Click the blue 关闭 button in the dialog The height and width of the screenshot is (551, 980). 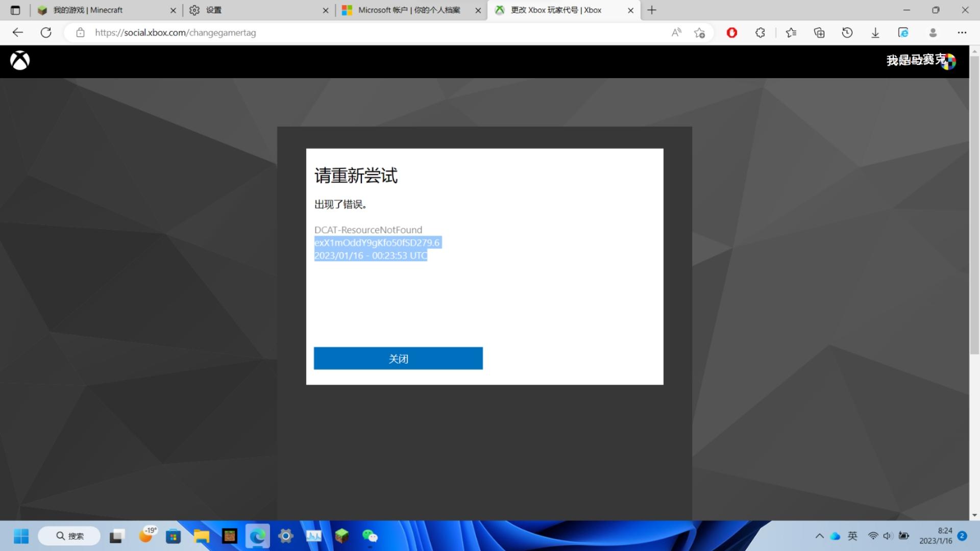click(398, 358)
